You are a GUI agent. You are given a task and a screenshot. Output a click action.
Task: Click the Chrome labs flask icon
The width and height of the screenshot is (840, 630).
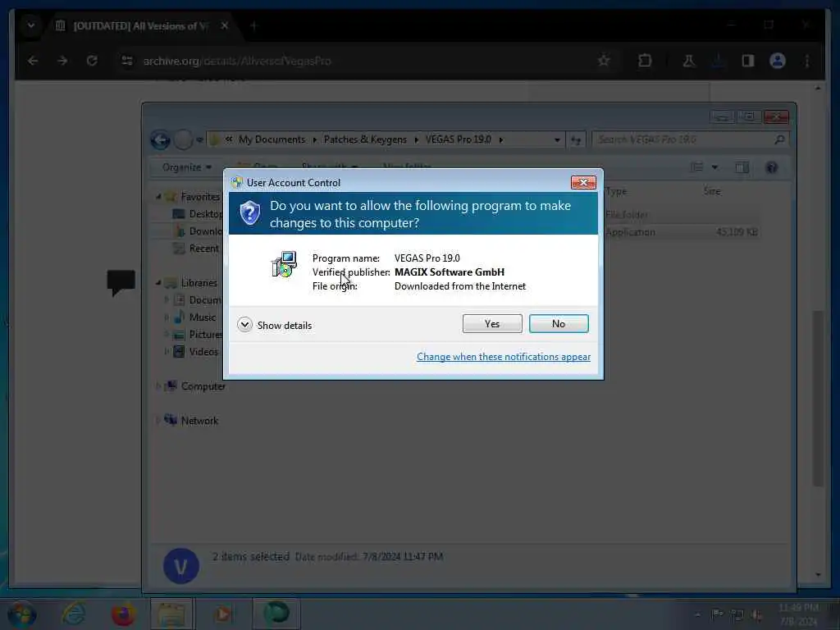pos(689,61)
